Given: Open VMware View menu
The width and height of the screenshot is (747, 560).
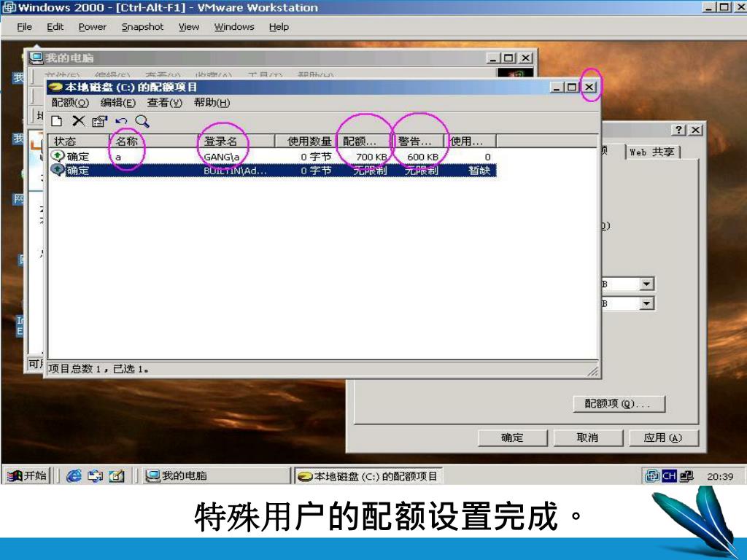Looking at the screenshot, I should pyautogui.click(x=189, y=27).
